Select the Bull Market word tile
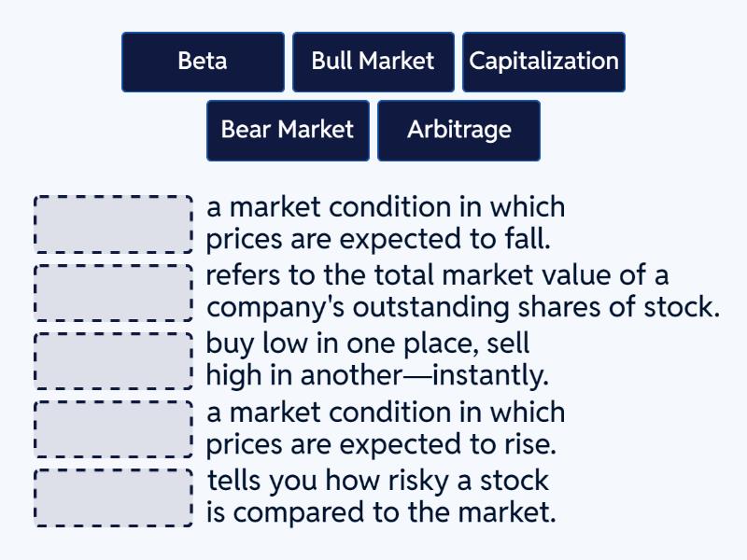The width and height of the screenshot is (747, 560). tap(373, 62)
